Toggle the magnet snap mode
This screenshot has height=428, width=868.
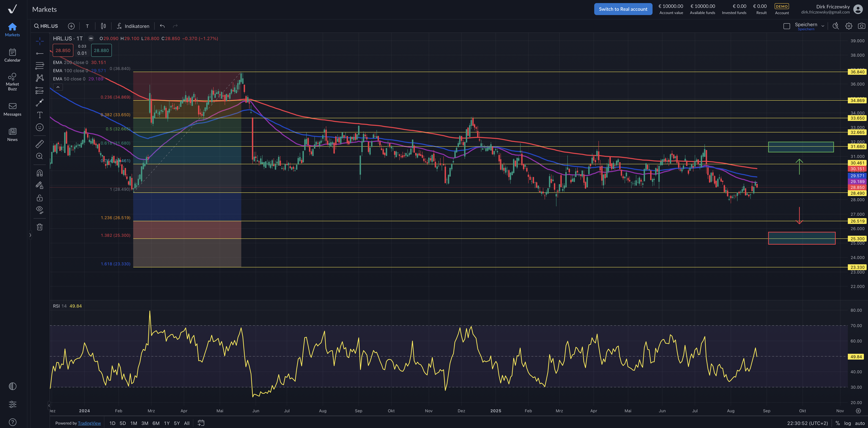[40, 173]
